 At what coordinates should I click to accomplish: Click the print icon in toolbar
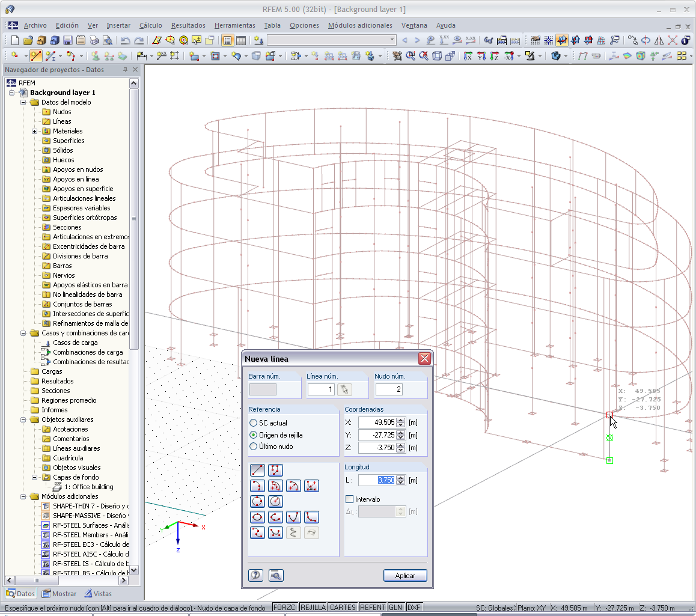pyautogui.click(x=94, y=40)
